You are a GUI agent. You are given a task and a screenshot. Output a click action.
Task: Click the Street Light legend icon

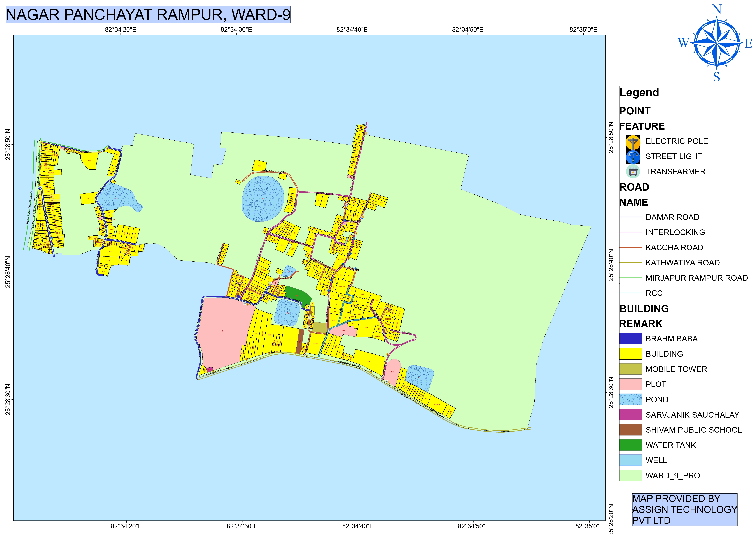pos(633,157)
